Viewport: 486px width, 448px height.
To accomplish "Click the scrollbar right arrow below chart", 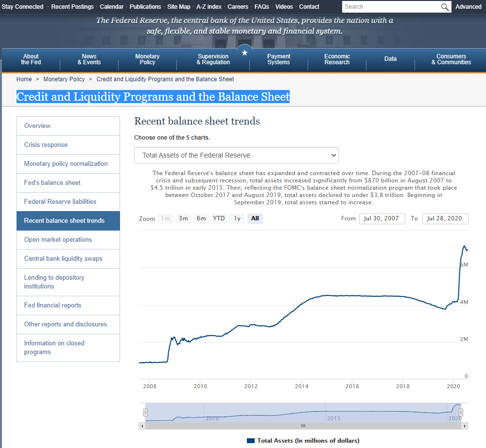I will pyautogui.click(x=465, y=426).
